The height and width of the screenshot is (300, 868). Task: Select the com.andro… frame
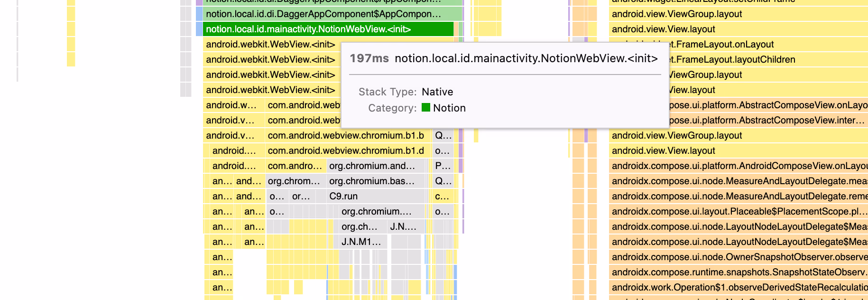(295, 166)
